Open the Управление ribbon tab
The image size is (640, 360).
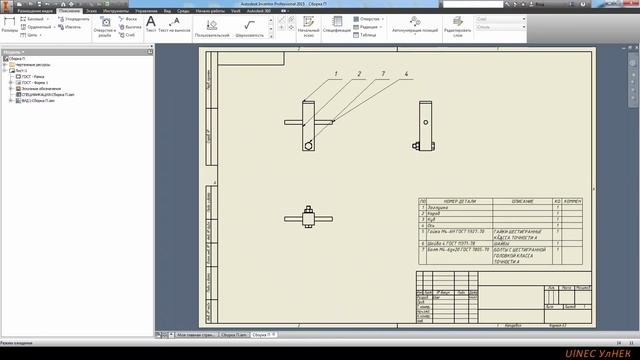click(146, 11)
